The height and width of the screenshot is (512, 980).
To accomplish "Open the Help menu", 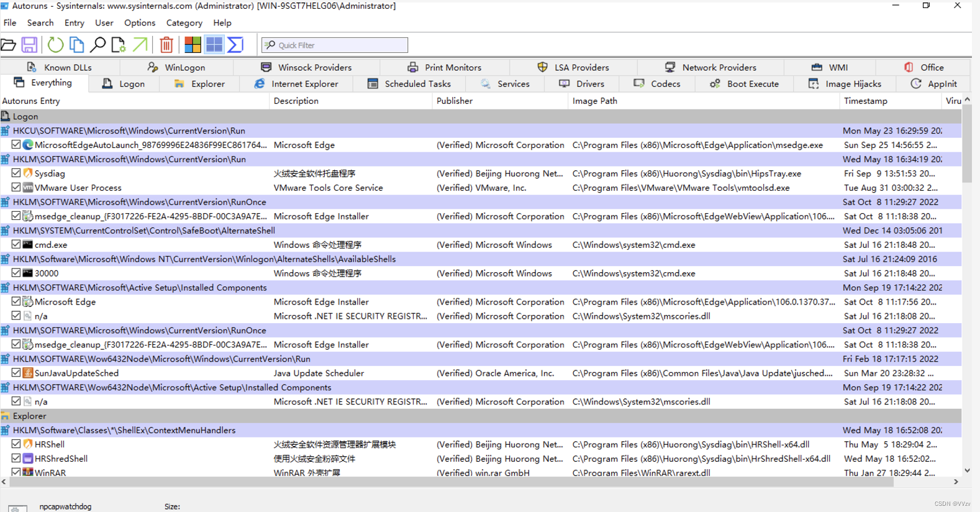I will coord(222,23).
